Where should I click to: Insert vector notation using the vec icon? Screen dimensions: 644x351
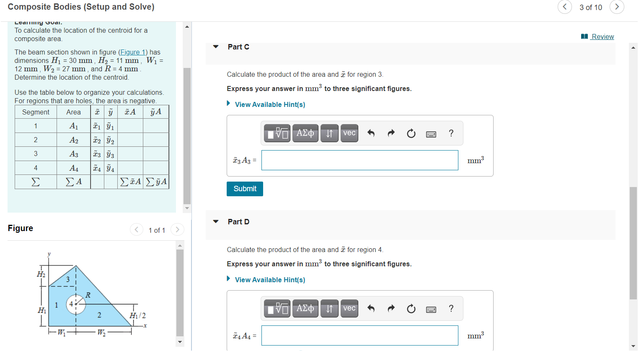tap(349, 133)
